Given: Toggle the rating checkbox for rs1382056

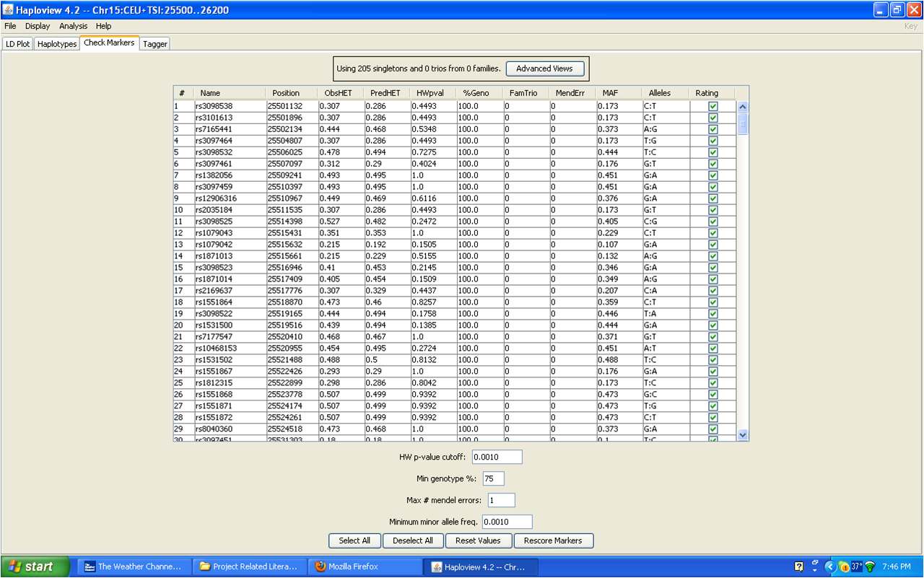Looking at the screenshot, I should point(713,175).
